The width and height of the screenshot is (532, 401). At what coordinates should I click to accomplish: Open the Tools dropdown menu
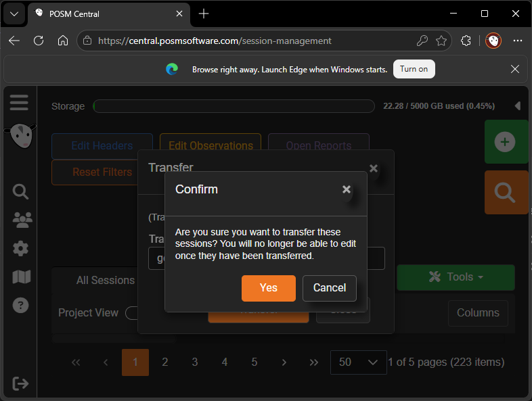(456, 277)
